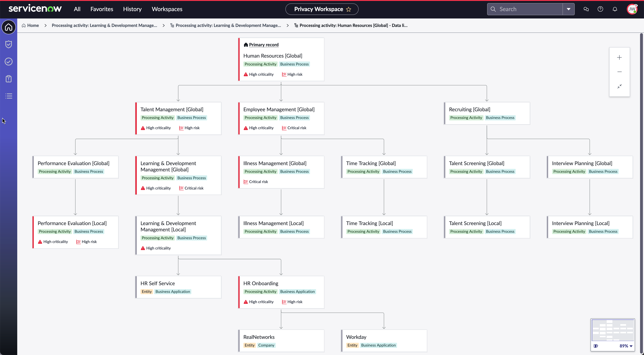644x355 pixels.
Task: Click High criticality warning icon on Human Resources
Action: [x=246, y=74]
